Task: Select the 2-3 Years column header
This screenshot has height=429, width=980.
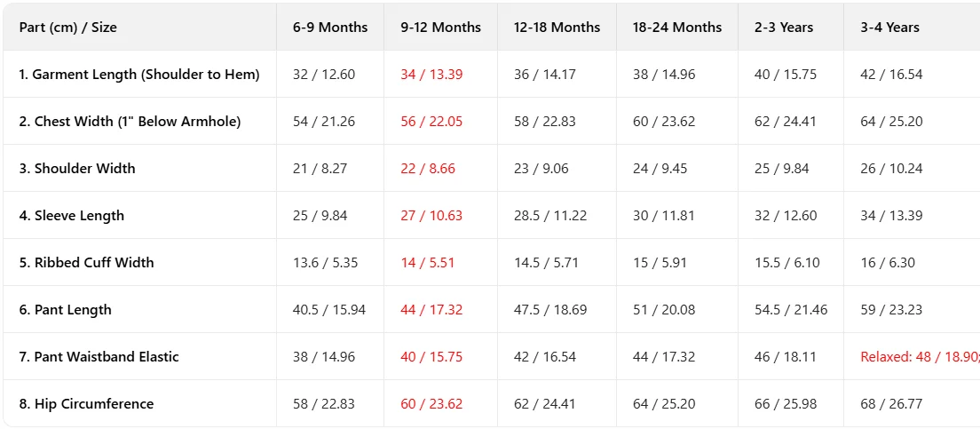Action: point(784,28)
